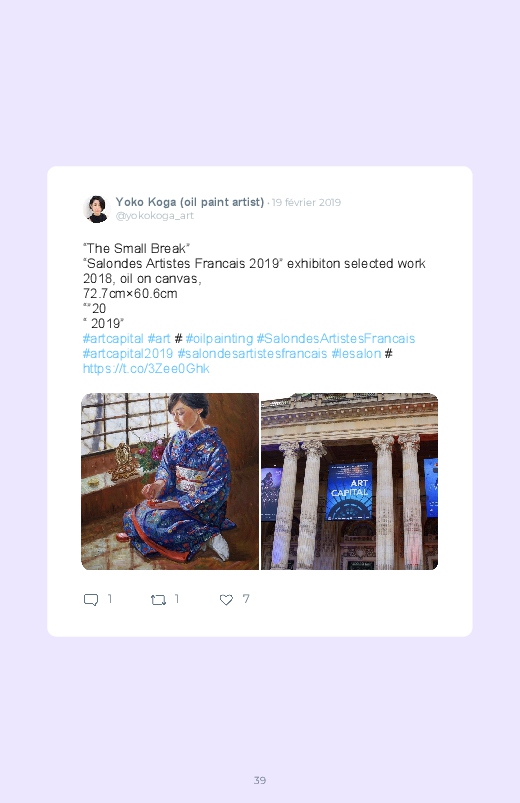Click page number 39
The height and width of the screenshot is (803, 520).
tap(260, 780)
